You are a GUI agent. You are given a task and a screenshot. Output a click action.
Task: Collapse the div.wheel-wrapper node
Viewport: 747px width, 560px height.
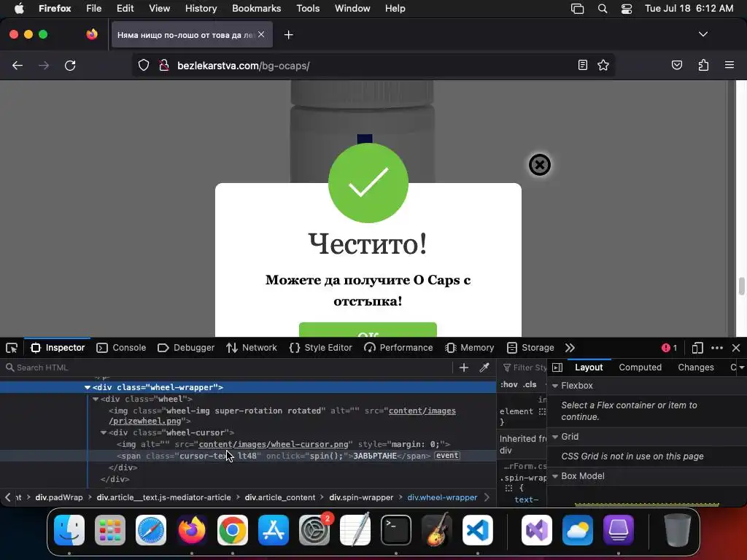coord(88,388)
